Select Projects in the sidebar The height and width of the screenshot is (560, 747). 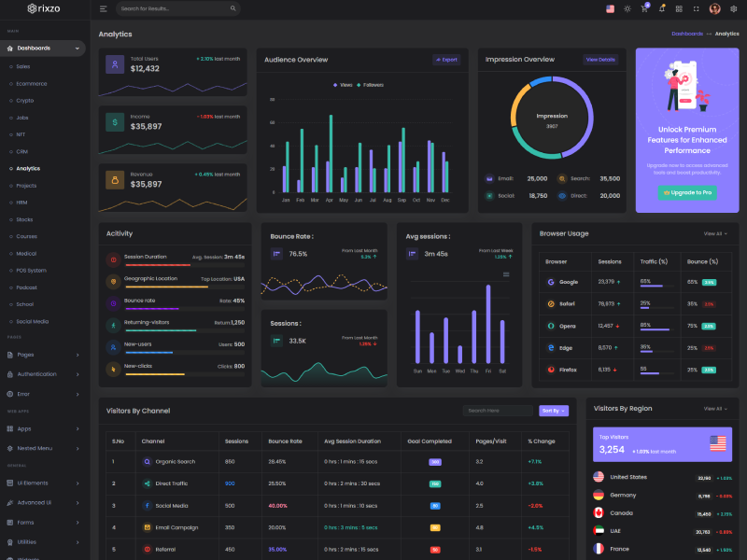click(x=26, y=186)
